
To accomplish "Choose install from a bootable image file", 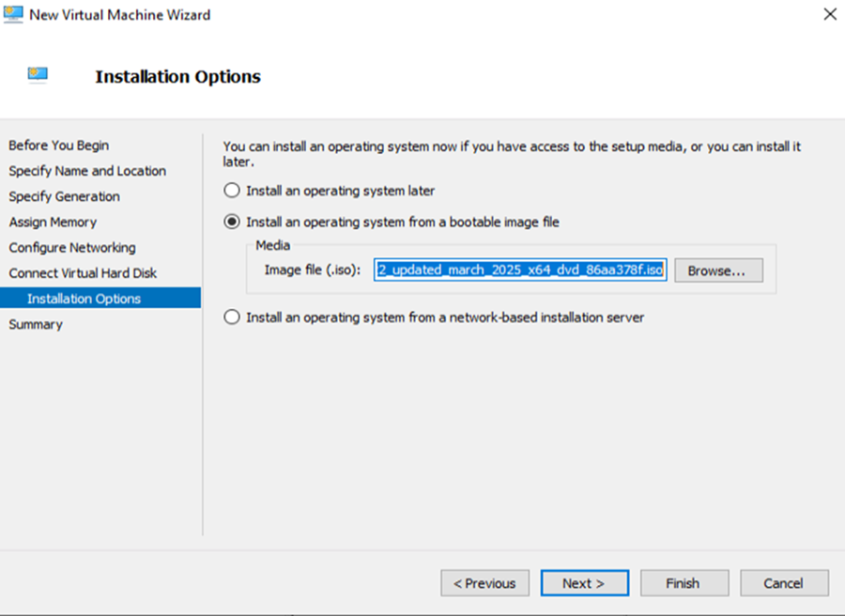I will point(232,223).
